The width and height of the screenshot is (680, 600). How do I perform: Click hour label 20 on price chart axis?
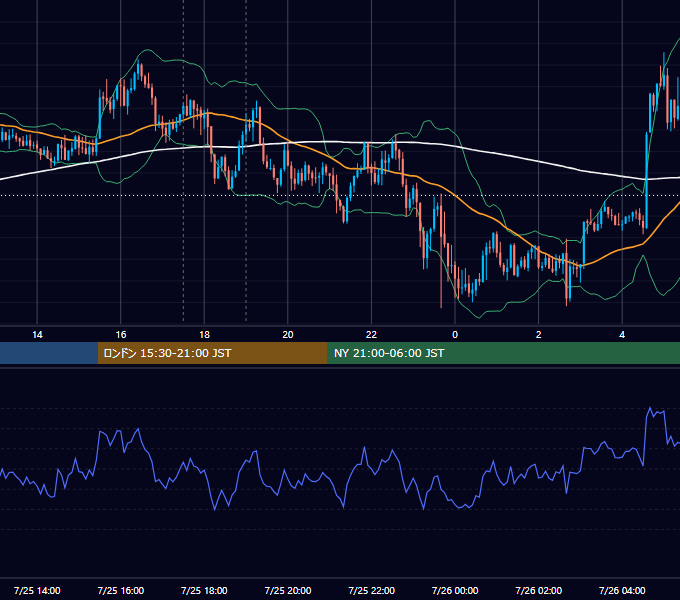click(x=288, y=335)
